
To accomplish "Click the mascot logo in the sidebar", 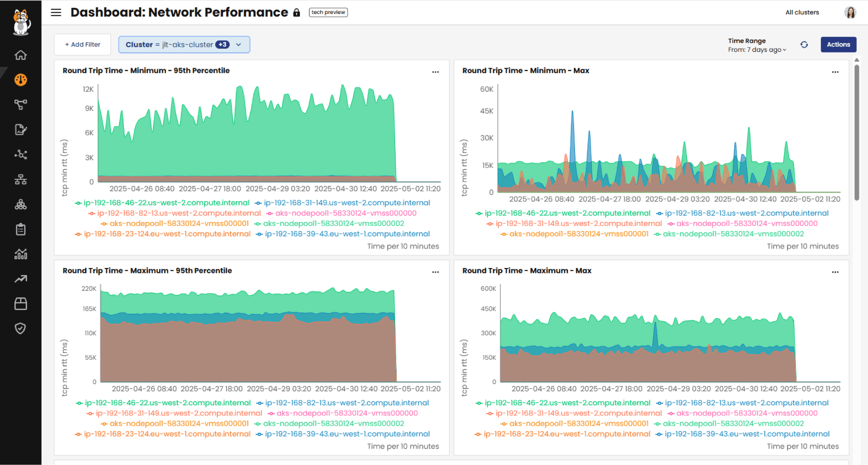I will point(21,22).
